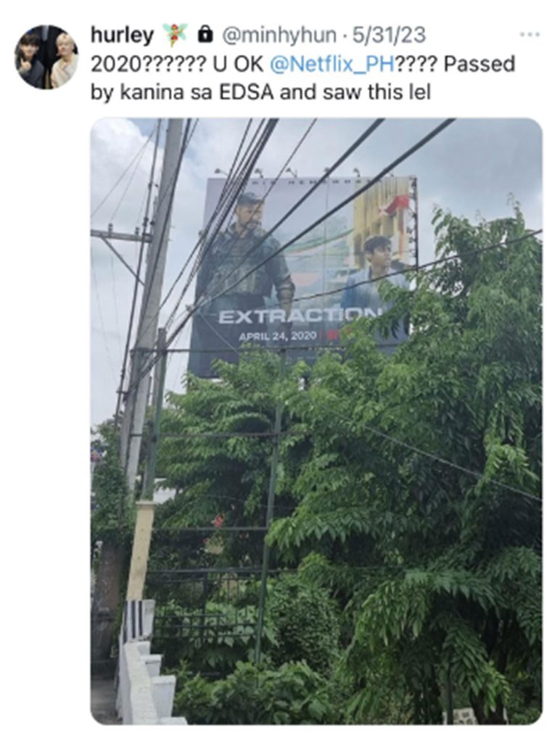Open the attached billboard photo
Viewport: 560px width, 743px height.
(316, 422)
